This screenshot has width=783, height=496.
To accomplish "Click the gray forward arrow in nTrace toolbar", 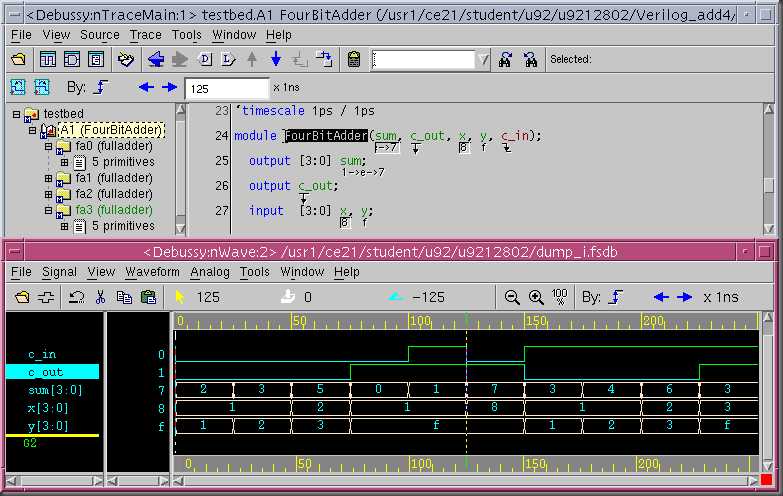I will (180, 59).
